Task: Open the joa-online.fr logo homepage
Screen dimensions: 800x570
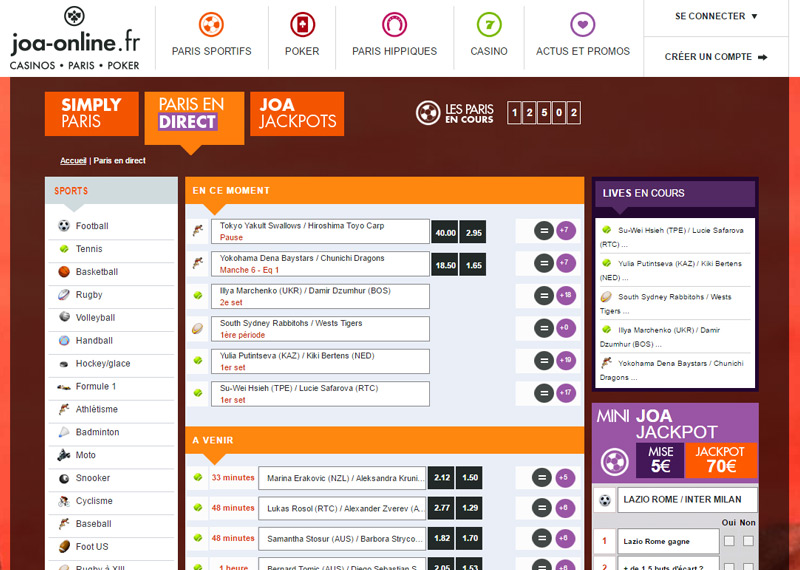Action: tap(74, 38)
